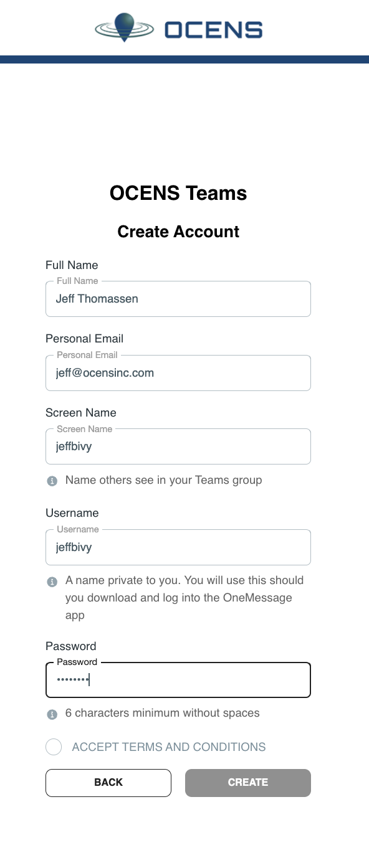This screenshot has height=868, width=369.
Task: Edit the Username field containing jeffbivy
Action: tap(178, 547)
